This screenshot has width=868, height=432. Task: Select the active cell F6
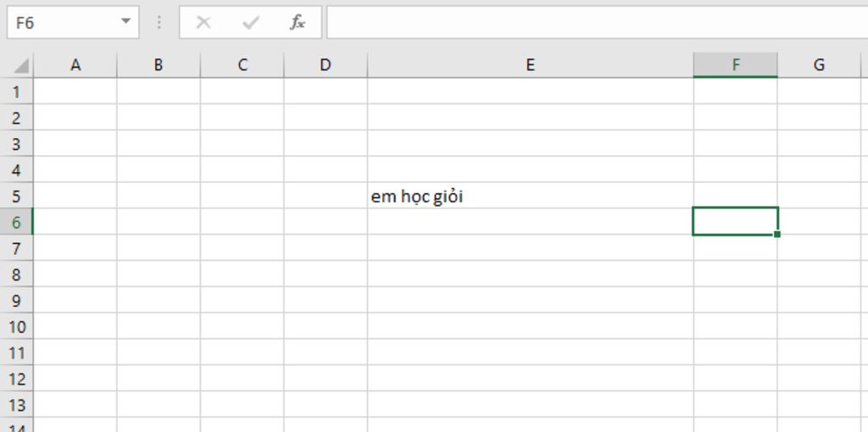tap(735, 221)
